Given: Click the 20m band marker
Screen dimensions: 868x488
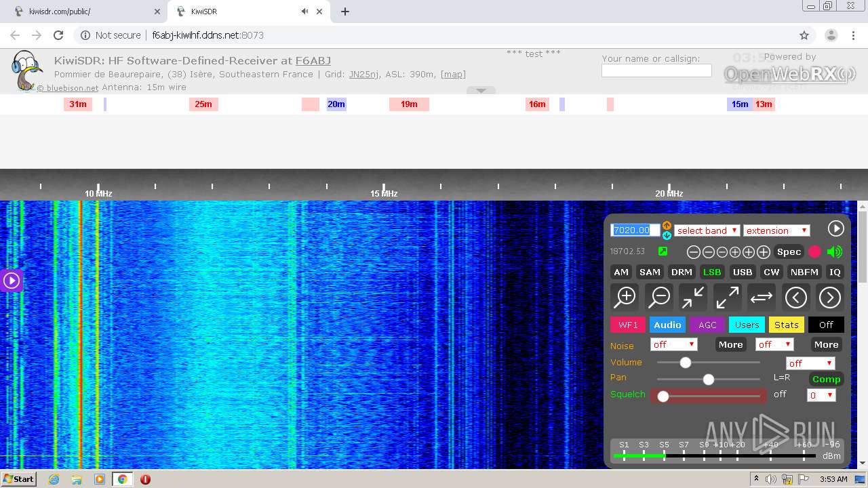Looking at the screenshot, I should point(336,104).
